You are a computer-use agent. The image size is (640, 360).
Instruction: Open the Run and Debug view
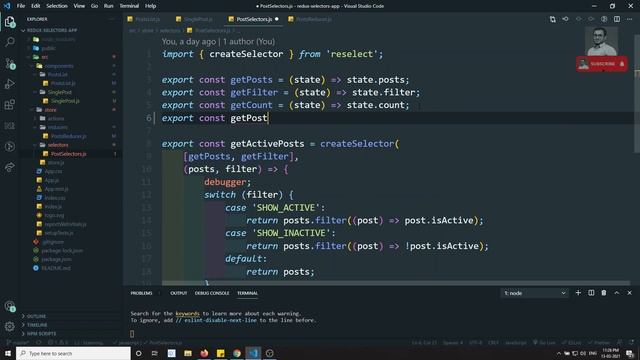10,84
